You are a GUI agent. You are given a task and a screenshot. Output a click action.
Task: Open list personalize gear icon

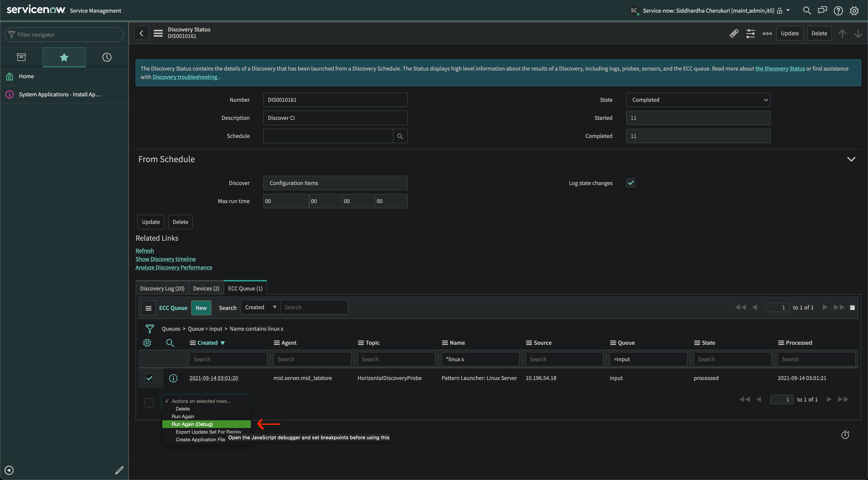pos(147,343)
